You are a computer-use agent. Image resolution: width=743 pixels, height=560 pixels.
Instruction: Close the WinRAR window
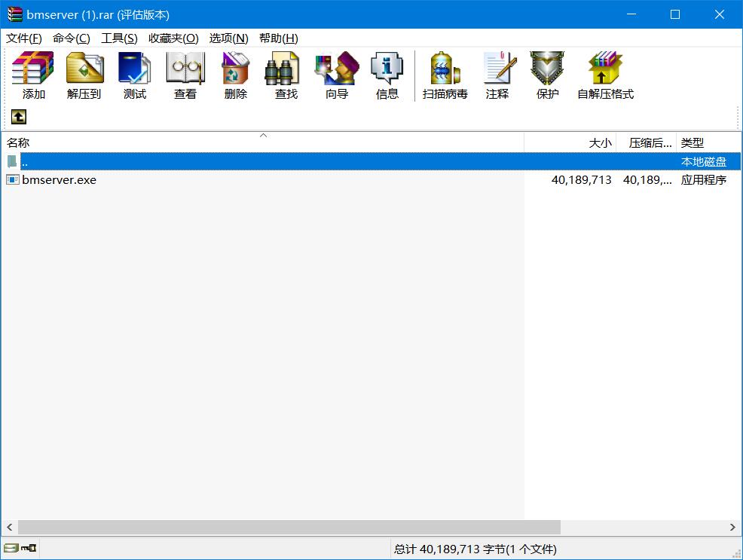(x=720, y=14)
